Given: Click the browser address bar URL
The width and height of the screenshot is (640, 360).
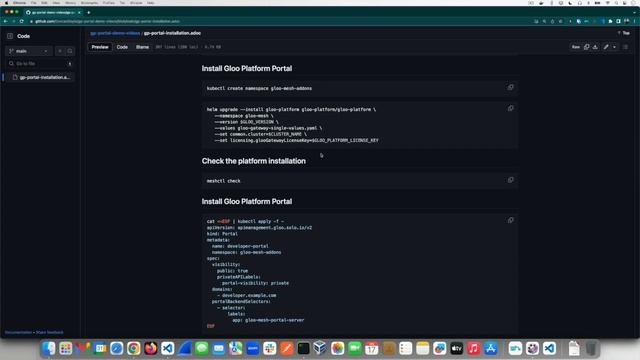Looking at the screenshot, I should (x=107, y=21).
